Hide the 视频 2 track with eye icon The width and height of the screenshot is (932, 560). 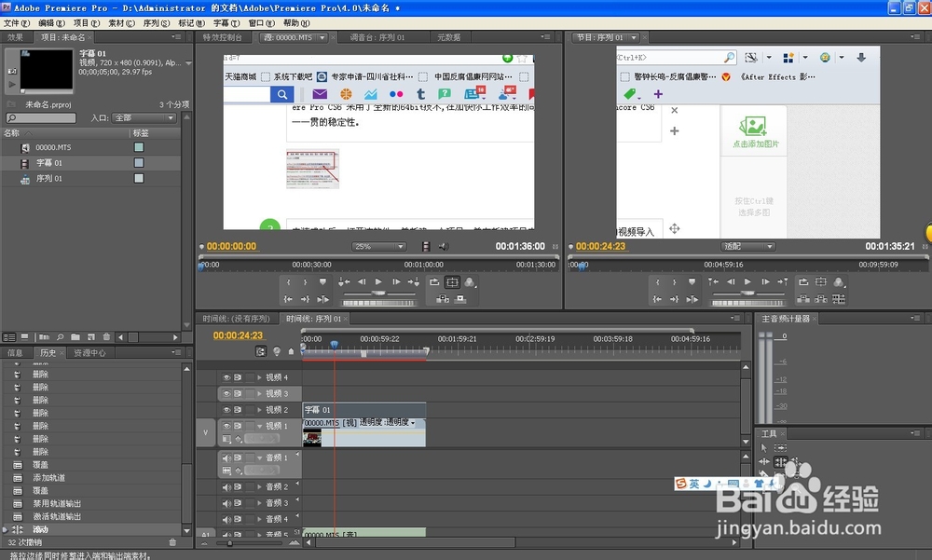coord(226,410)
